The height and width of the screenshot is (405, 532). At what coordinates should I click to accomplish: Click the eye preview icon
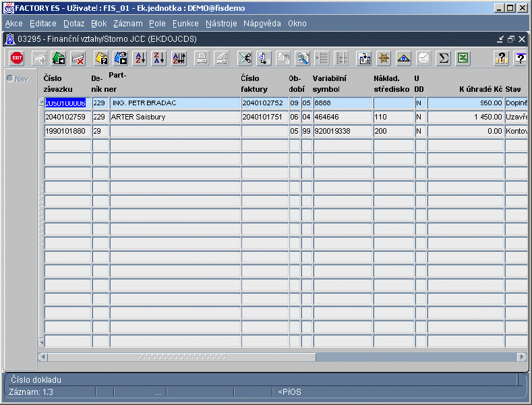403,58
